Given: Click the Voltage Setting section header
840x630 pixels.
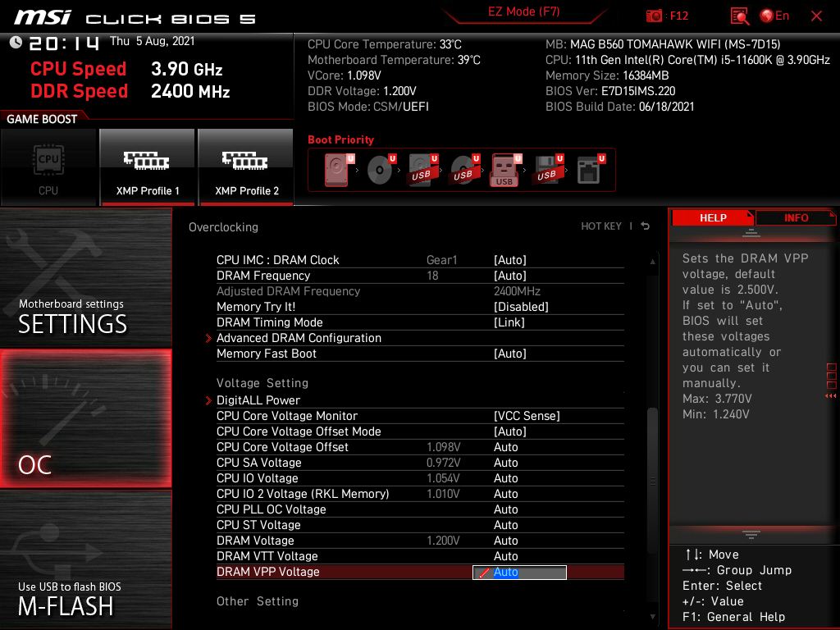Looking at the screenshot, I should point(262,383).
